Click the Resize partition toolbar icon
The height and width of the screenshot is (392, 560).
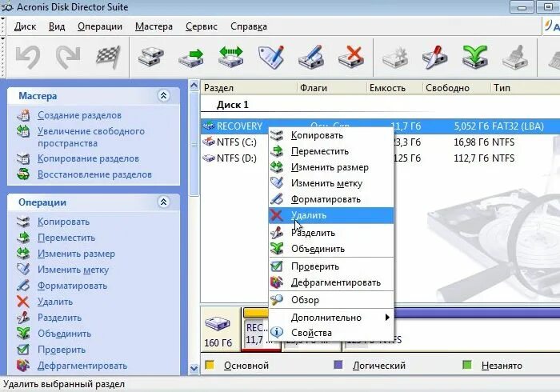231,57
